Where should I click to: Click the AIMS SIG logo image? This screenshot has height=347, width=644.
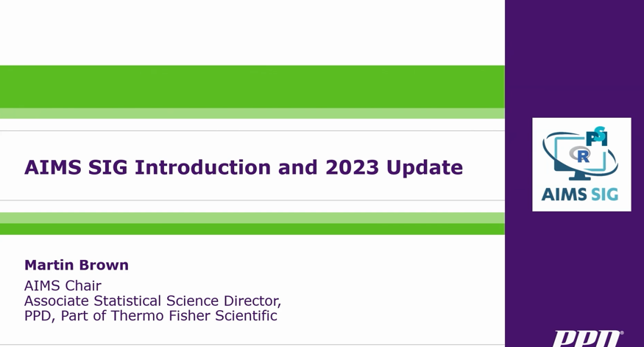[x=581, y=164]
